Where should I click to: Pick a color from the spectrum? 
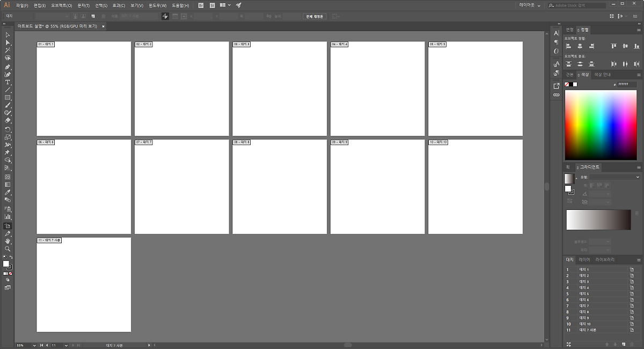click(600, 125)
